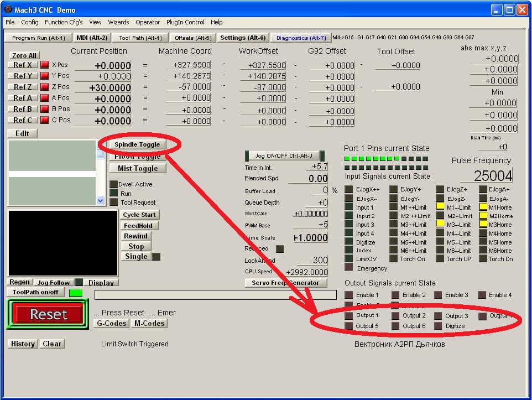Image resolution: width=532 pixels, height=400 pixels.
Task: Switch to Program Run (Alt-1) tab
Action: (x=38, y=38)
